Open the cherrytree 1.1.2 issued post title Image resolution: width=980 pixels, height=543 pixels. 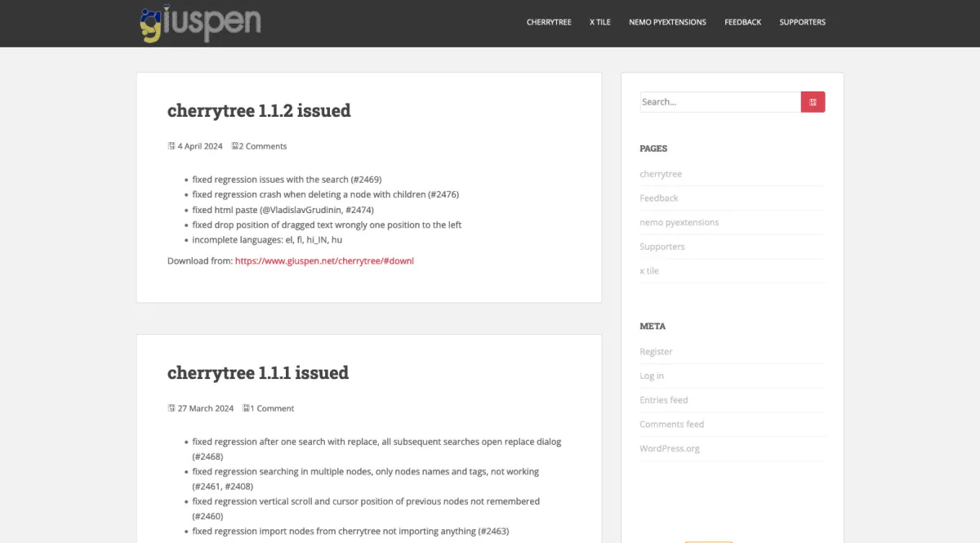point(259,110)
